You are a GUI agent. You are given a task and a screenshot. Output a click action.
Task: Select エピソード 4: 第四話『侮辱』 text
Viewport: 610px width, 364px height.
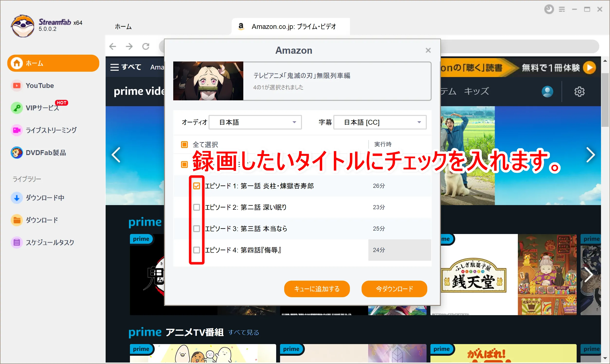pos(243,250)
